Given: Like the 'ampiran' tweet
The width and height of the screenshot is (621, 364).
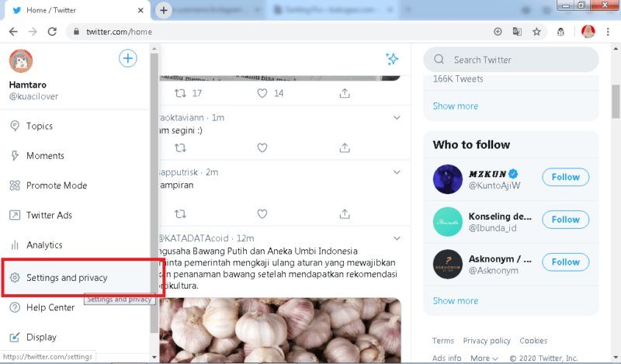Looking at the screenshot, I should point(262,214).
